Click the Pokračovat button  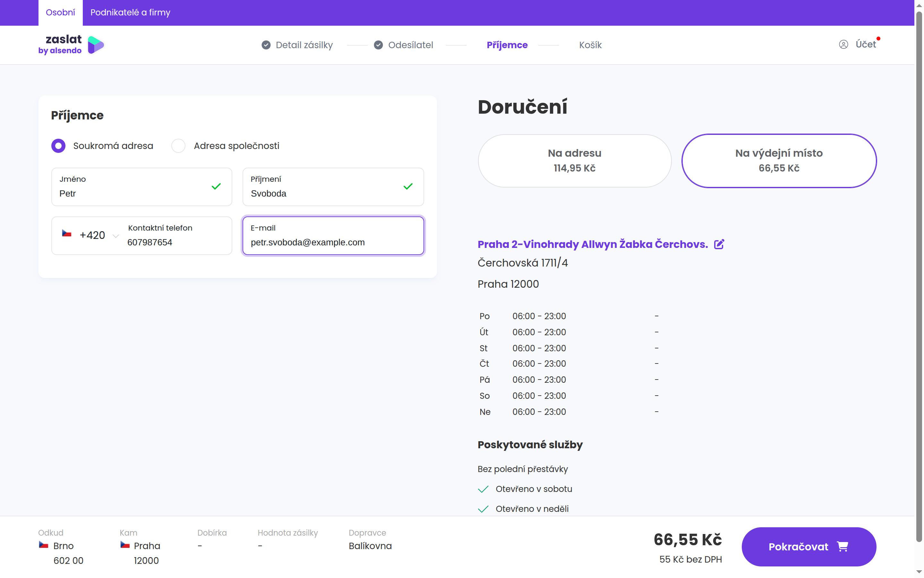(x=809, y=547)
